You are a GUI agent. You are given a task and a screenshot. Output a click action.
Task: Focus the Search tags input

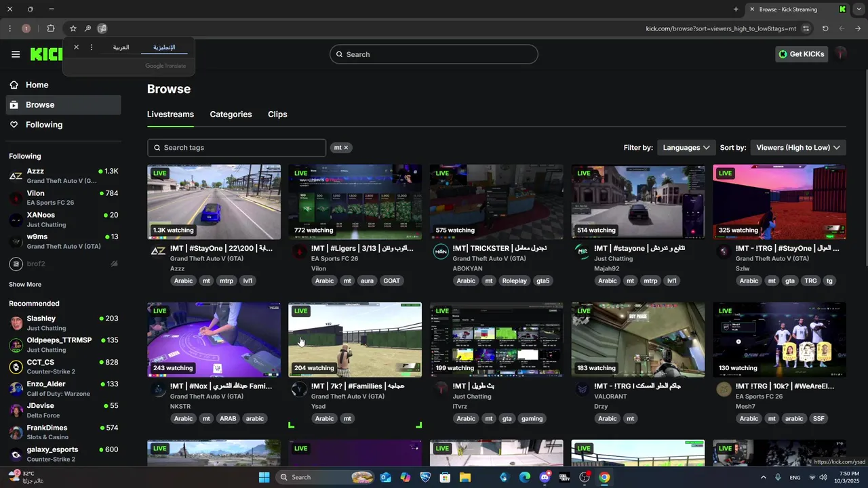(x=237, y=148)
